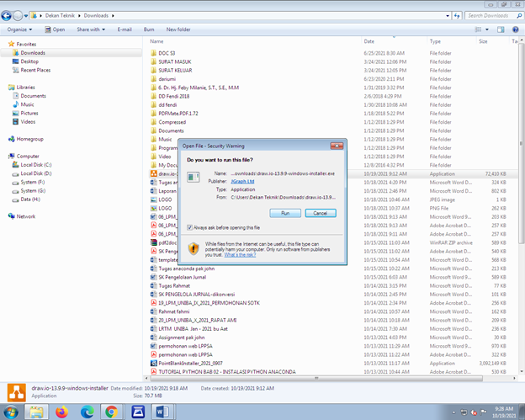Select the SURAT MASUK folder icon
This screenshot has height=420, width=525.
[x=154, y=61]
